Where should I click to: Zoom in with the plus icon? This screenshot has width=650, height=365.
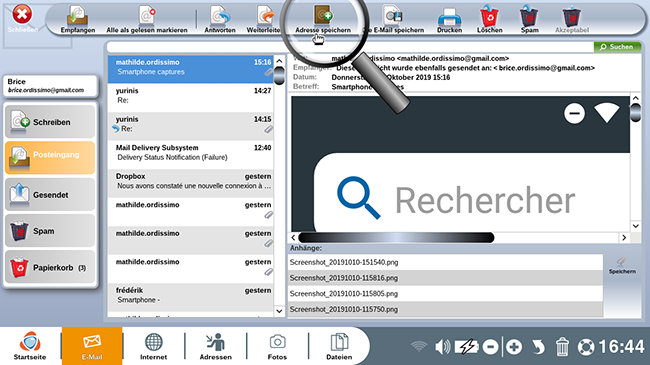(514, 347)
